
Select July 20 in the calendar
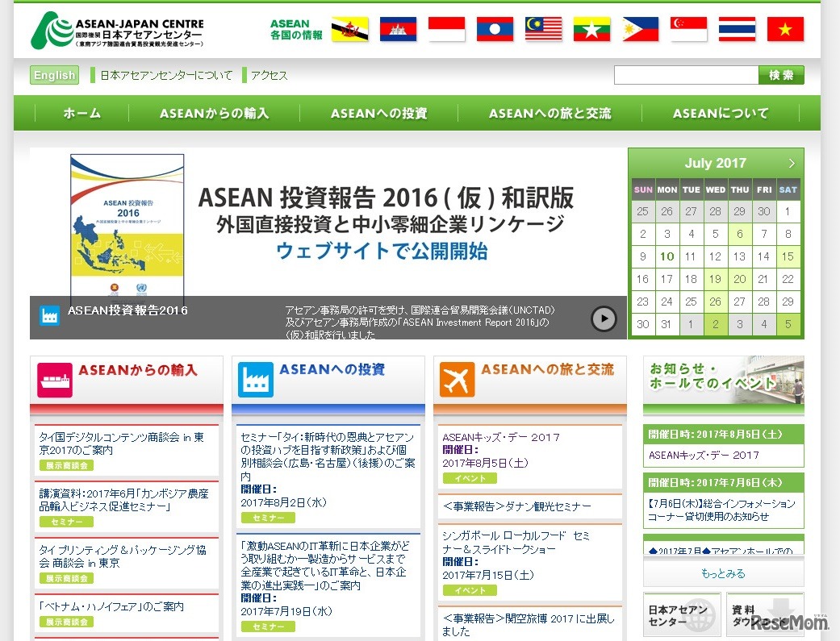point(739,279)
